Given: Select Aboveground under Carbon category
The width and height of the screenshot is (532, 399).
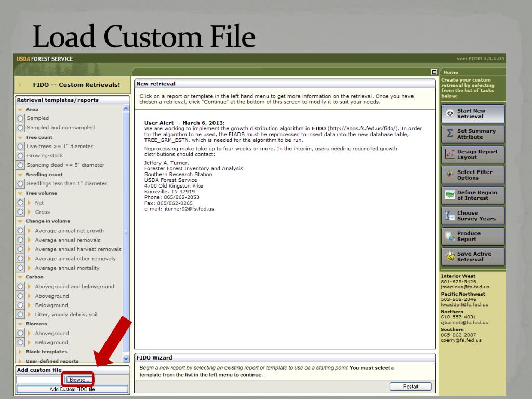Looking at the screenshot, I should tap(20, 296).
